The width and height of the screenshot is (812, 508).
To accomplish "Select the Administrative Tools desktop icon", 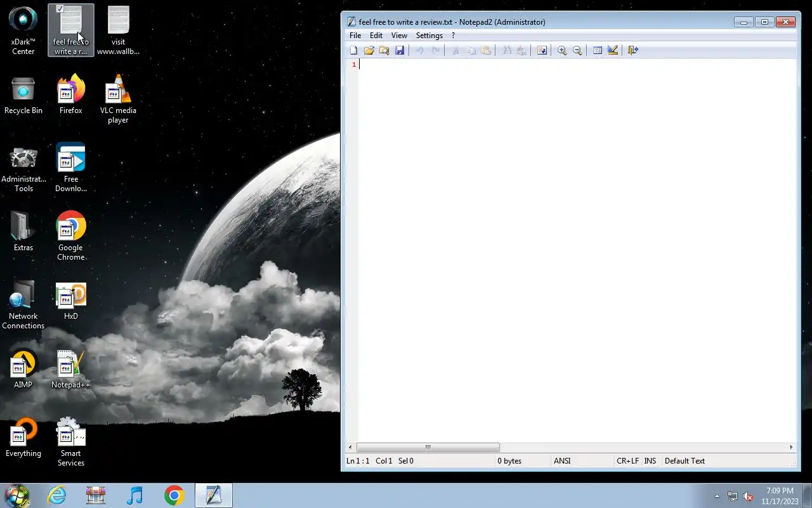I will [x=23, y=169].
